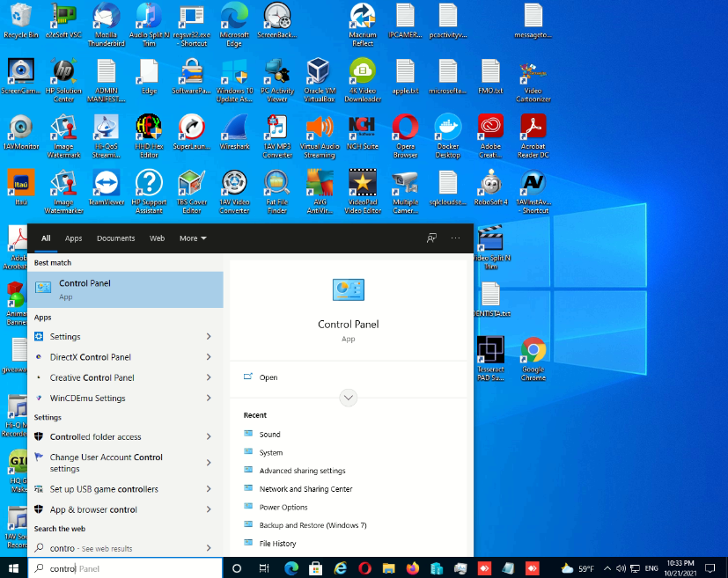Click the search feedback icon
The height and width of the screenshot is (578, 728).
(x=431, y=238)
